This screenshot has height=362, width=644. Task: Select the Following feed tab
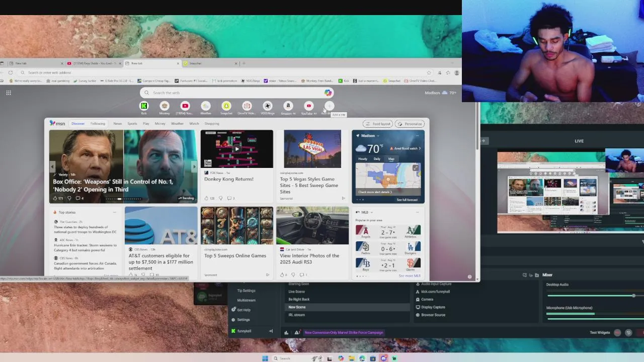click(98, 124)
